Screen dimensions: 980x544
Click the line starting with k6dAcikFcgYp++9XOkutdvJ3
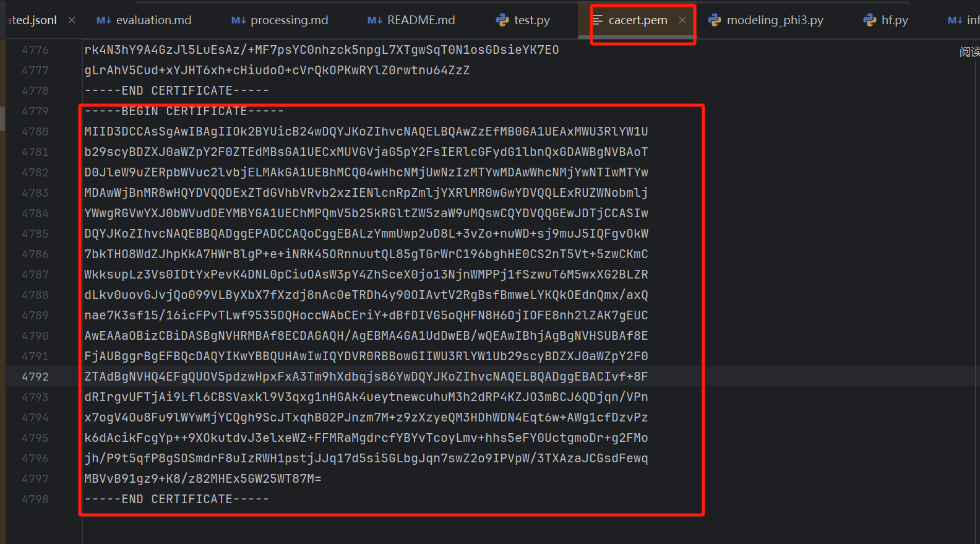click(x=366, y=438)
